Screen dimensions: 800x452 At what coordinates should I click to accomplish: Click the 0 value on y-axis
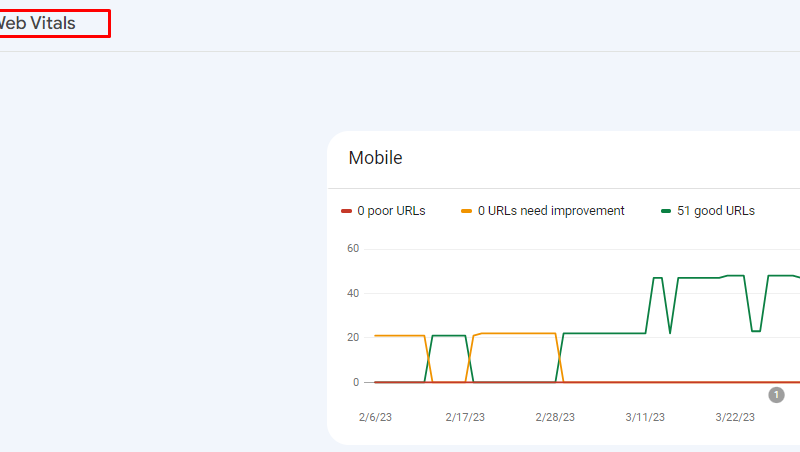pyautogui.click(x=355, y=382)
